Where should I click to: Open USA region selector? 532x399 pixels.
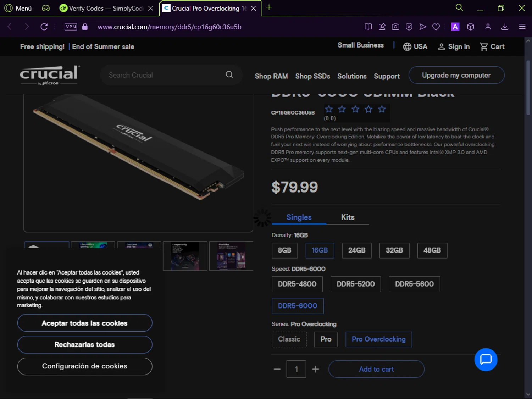(415, 46)
